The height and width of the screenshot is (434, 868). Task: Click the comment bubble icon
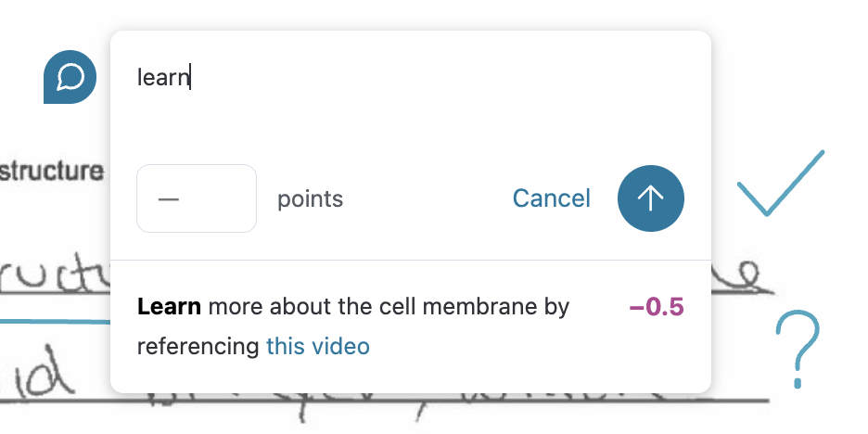[70, 76]
